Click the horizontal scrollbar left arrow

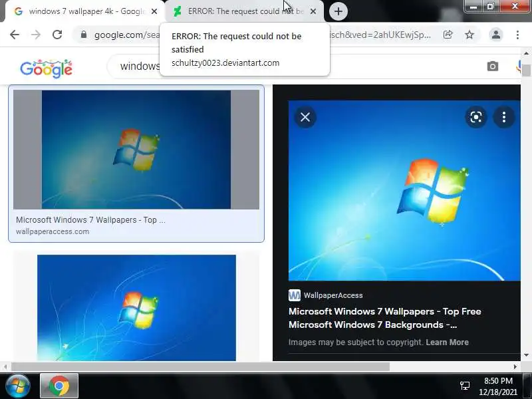coord(5,366)
